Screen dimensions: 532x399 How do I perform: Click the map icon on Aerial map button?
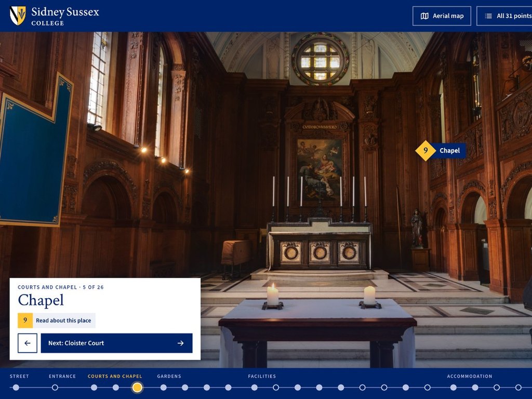(x=424, y=16)
